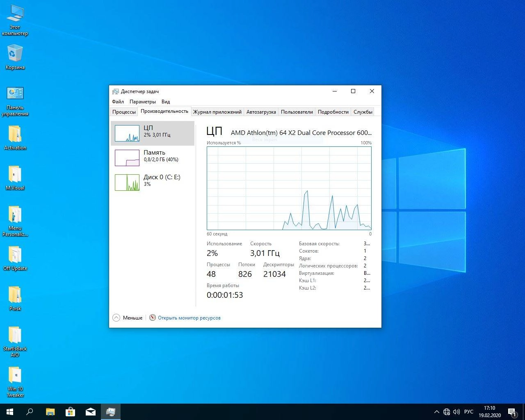This screenshot has height=420, width=525.
Task: Close the Диспетчер задач window
Action: tap(372, 91)
